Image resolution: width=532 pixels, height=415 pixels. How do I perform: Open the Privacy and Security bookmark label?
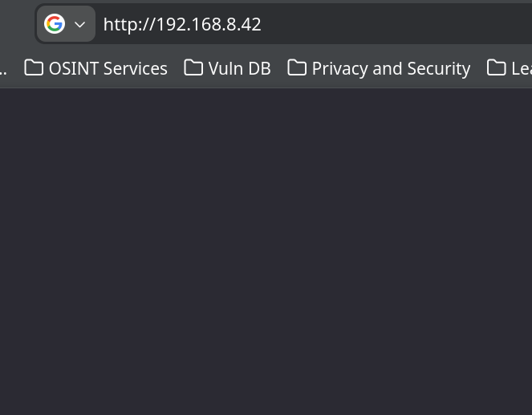391,68
